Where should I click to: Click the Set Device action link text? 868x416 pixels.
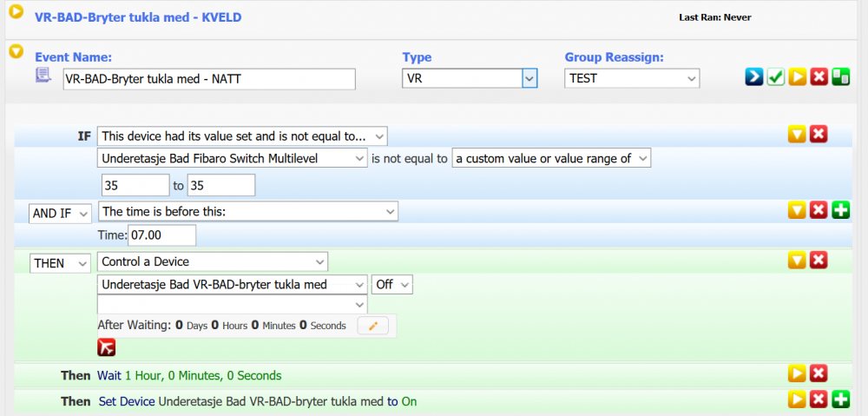pos(127,401)
